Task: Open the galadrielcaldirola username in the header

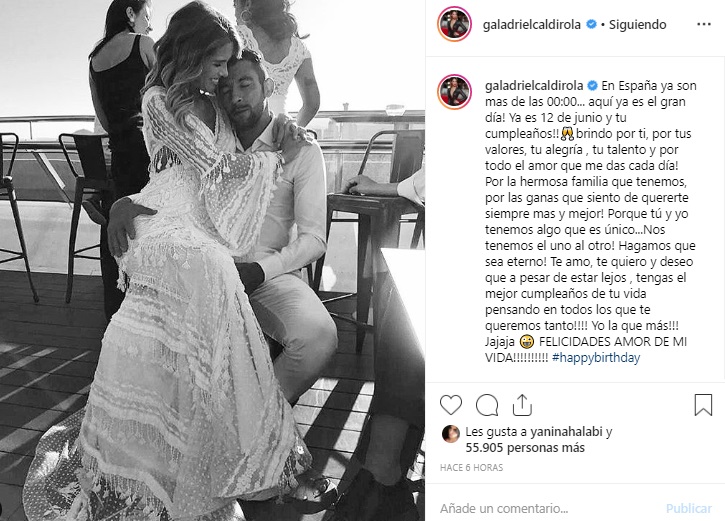Action: 532,25
